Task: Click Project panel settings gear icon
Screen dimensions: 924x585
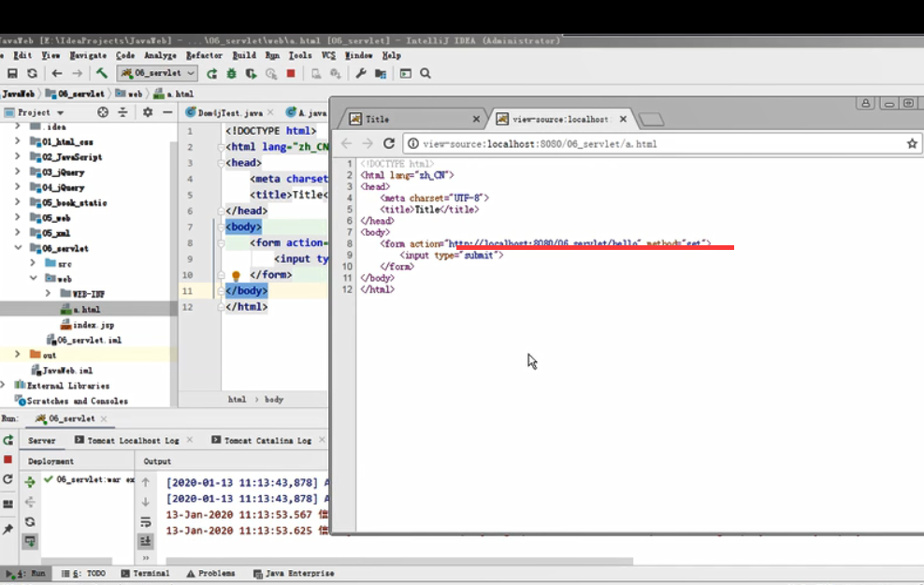Action: [147, 112]
